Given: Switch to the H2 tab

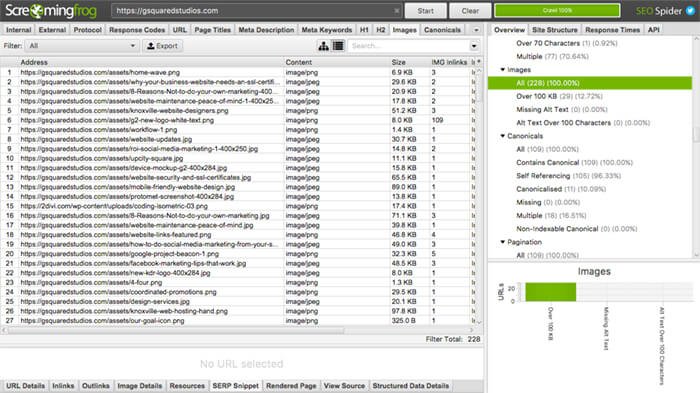Looking at the screenshot, I should click(380, 30).
